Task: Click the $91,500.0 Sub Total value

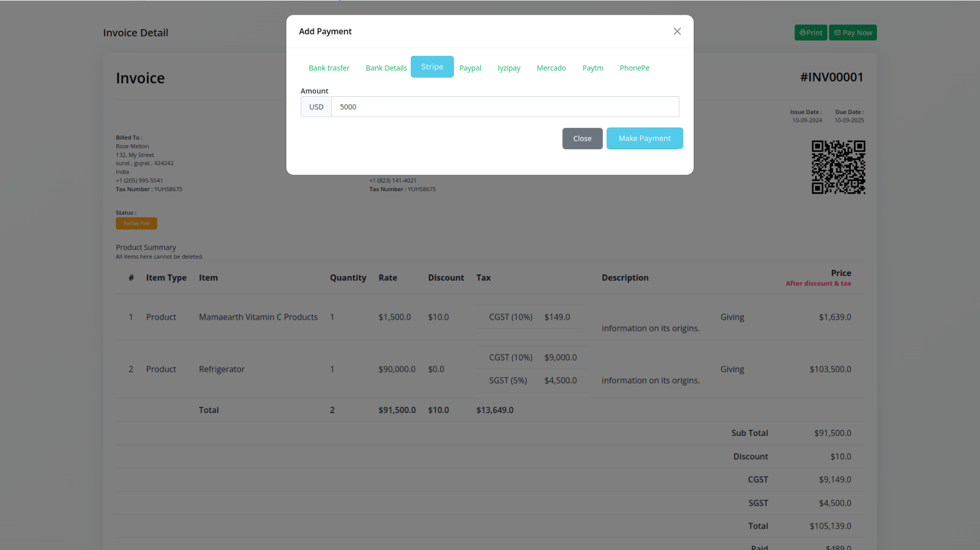Action: point(832,433)
